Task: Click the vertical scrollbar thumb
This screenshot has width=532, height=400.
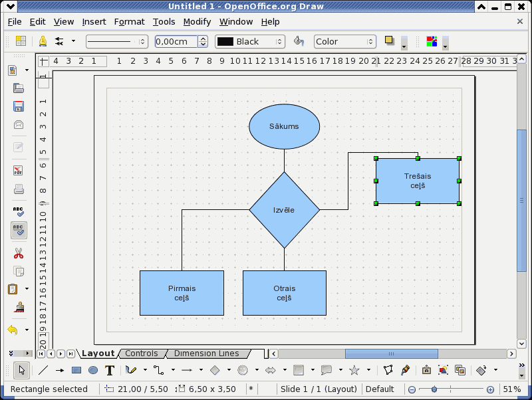Action: point(521,201)
